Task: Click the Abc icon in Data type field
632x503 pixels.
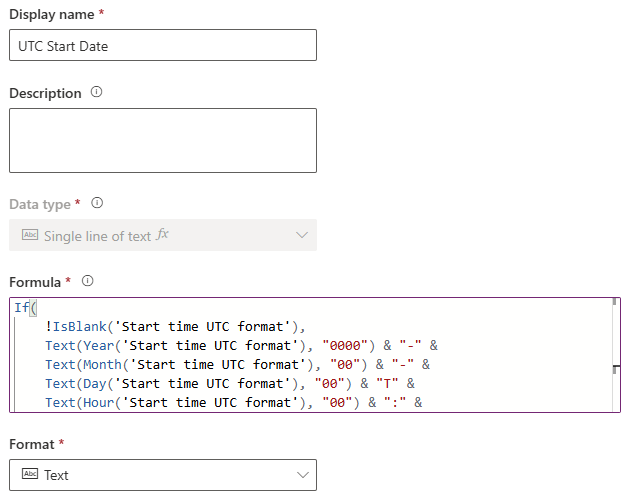Action: click(x=29, y=236)
